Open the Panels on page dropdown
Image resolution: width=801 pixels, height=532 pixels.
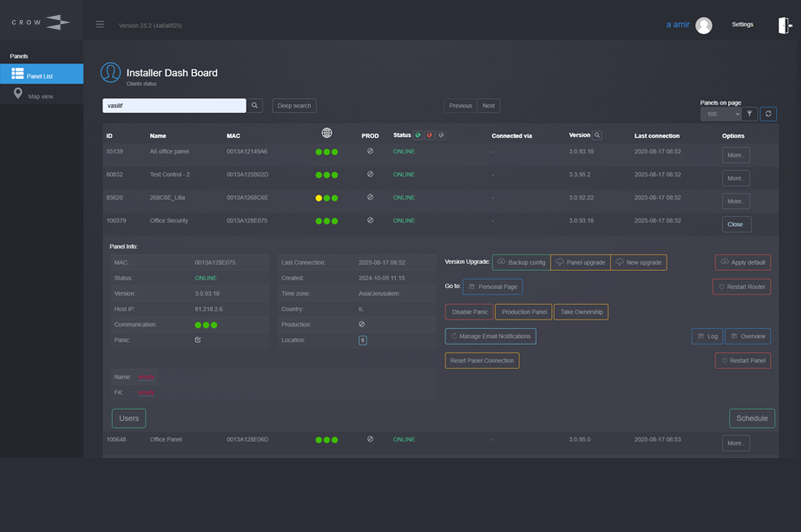pyautogui.click(x=720, y=114)
